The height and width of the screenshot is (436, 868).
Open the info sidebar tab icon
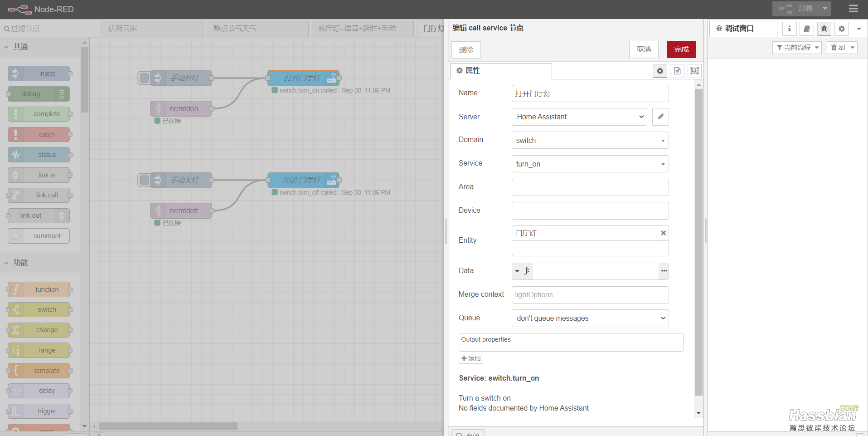click(x=789, y=29)
